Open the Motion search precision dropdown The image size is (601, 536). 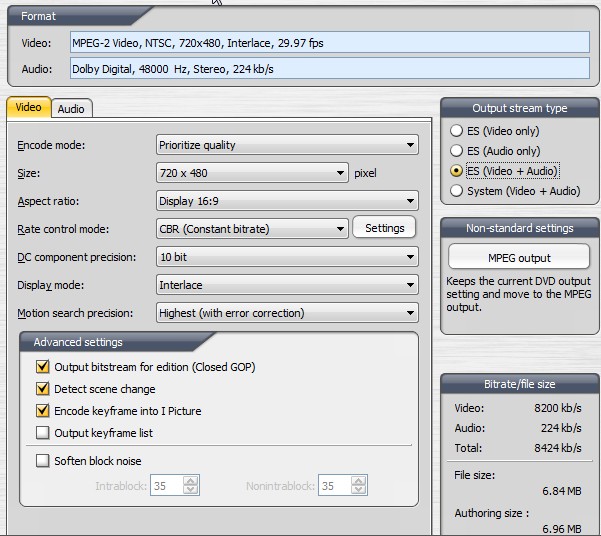coord(287,313)
